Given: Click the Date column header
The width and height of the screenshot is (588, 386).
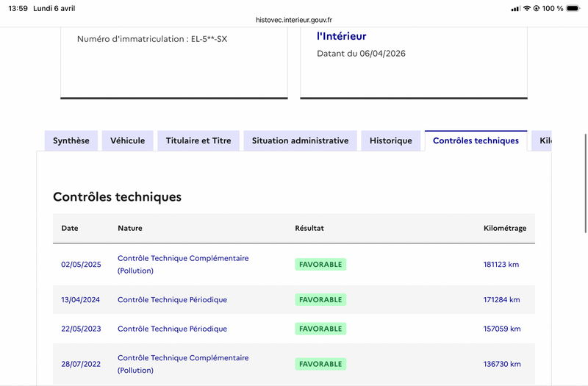Looking at the screenshot, I should [x=70, y=228].
